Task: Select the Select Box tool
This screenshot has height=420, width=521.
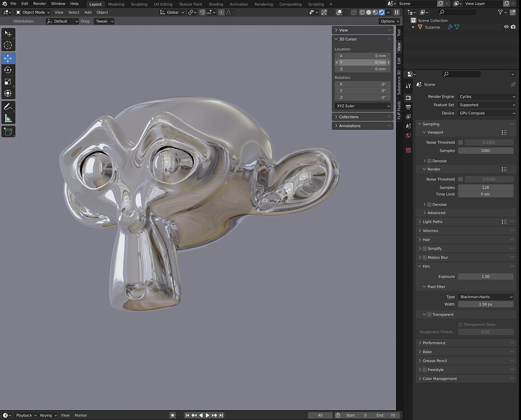Action: click(x=8, y=34)
